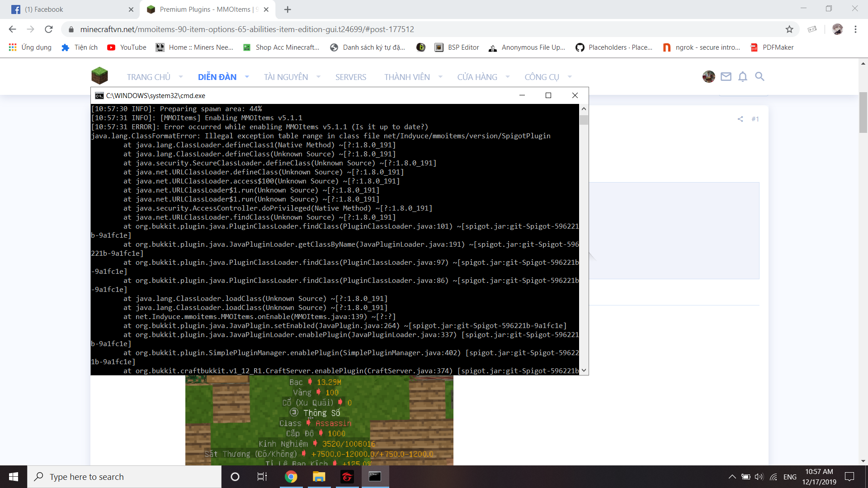Open the TRANG CHỦ menu item
Viewport: 868px width, 488px height.
point(148,77)
